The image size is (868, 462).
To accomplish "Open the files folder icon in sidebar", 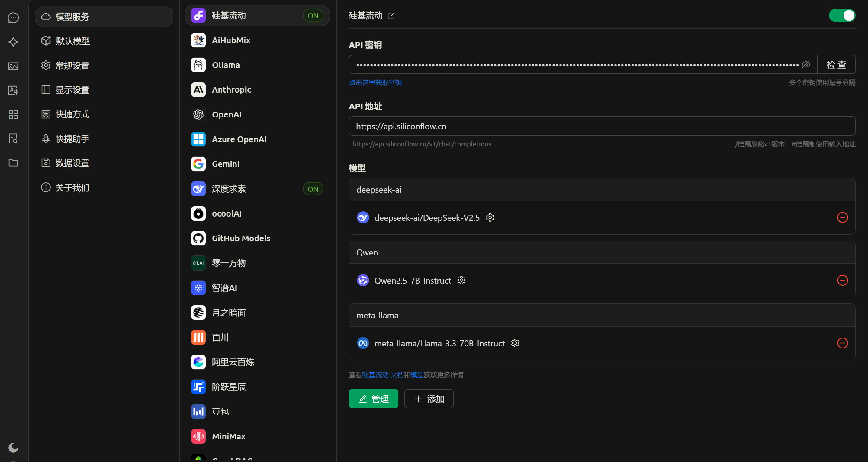I will tap(13, 163).
